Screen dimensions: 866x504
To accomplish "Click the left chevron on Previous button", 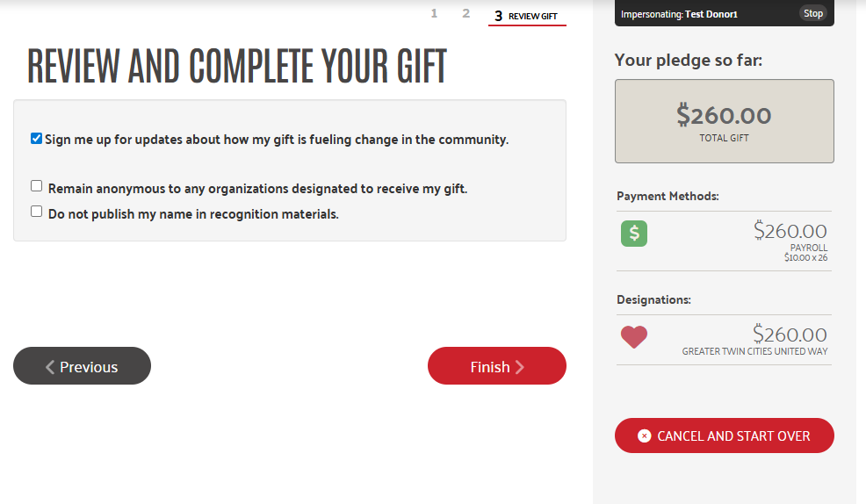I will pos(50,367).
